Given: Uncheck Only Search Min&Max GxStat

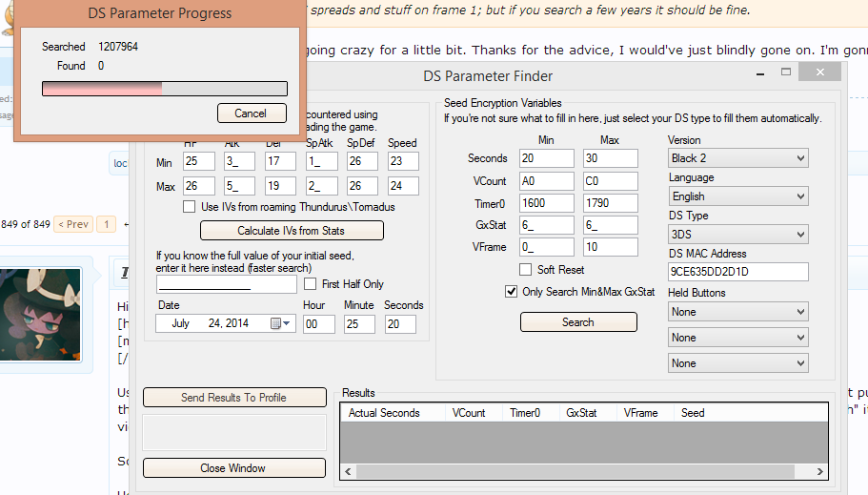Looking at the screenshot, I should point(512,292).
